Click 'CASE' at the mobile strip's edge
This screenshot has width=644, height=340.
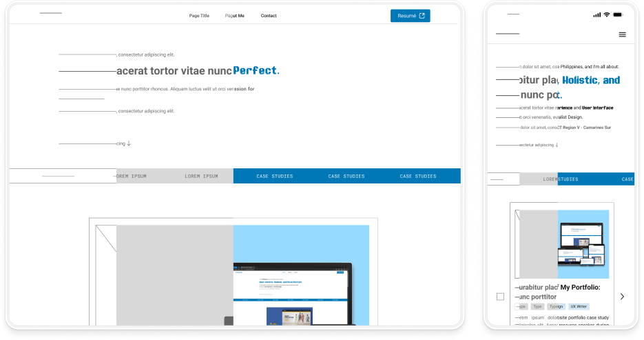pos(627,179)
